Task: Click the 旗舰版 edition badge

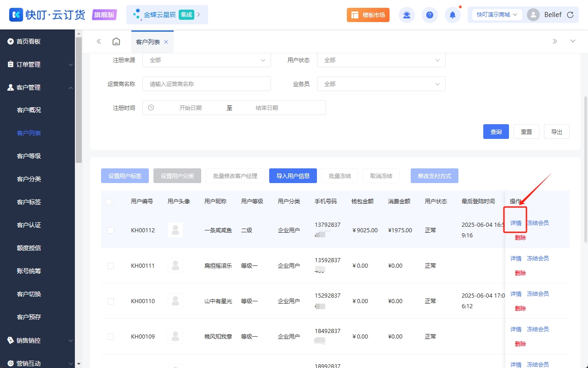Action: [x=104, y=15]
